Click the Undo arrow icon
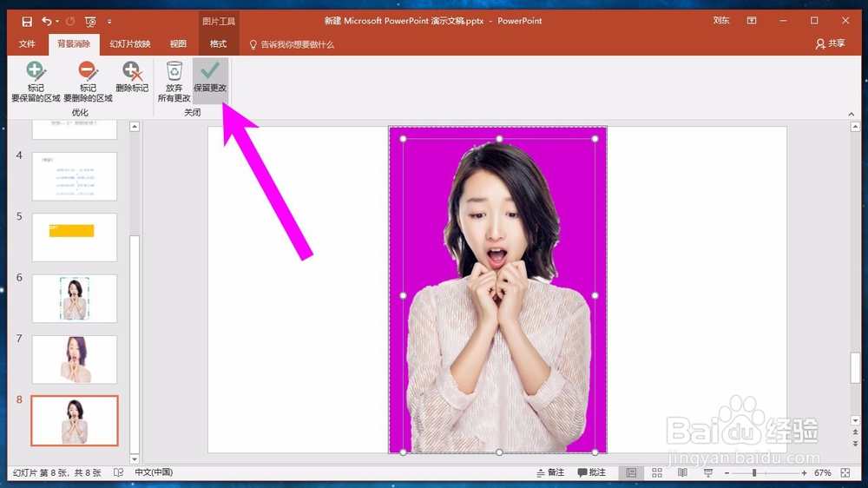Viewport: 868px width, 488px height. 47,21
